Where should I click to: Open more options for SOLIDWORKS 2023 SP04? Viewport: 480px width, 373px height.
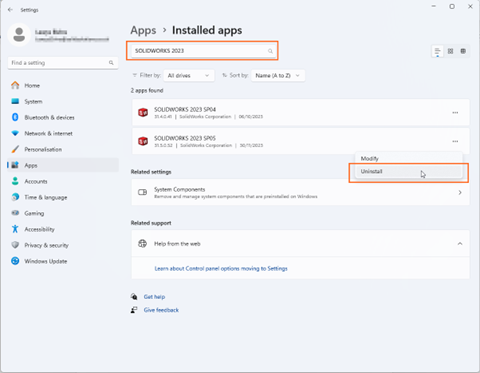click(455, 113)
